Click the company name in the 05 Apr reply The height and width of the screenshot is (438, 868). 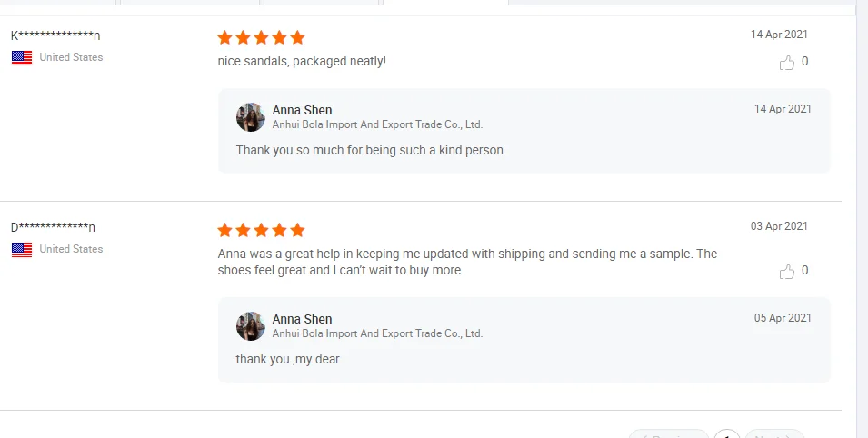[x=377, y=333]
